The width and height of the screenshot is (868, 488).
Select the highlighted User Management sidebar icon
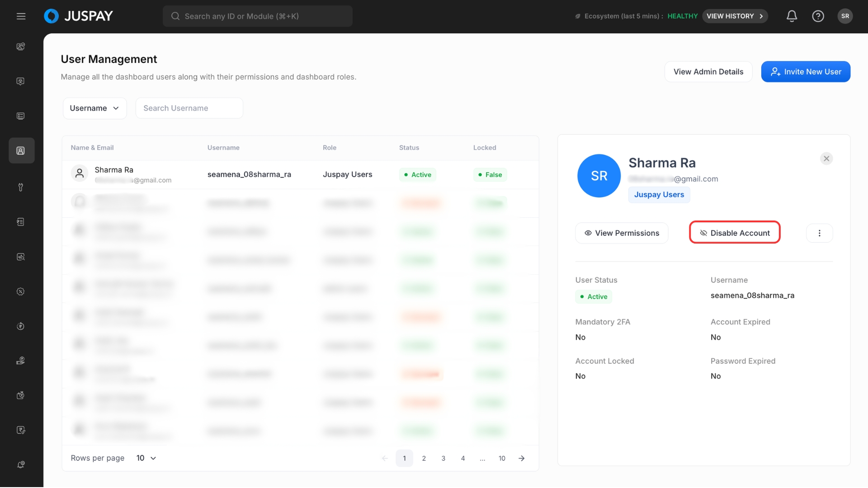pos(21,151)
